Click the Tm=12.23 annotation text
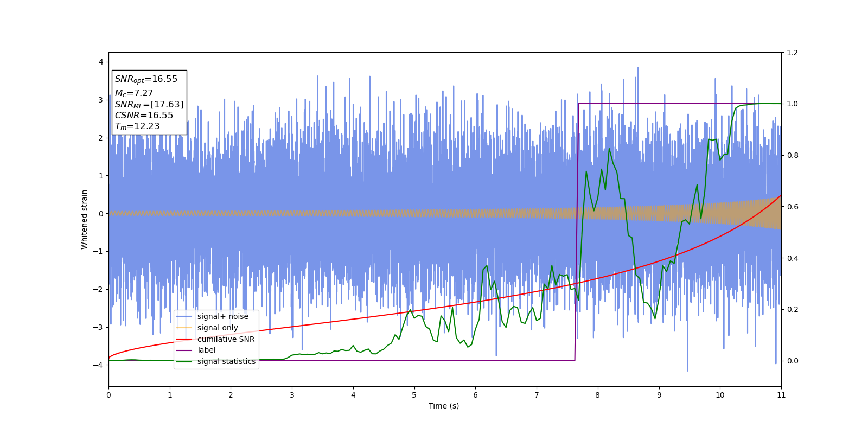The height and width of the screenshot is (434, 868). tap(137, 126)
